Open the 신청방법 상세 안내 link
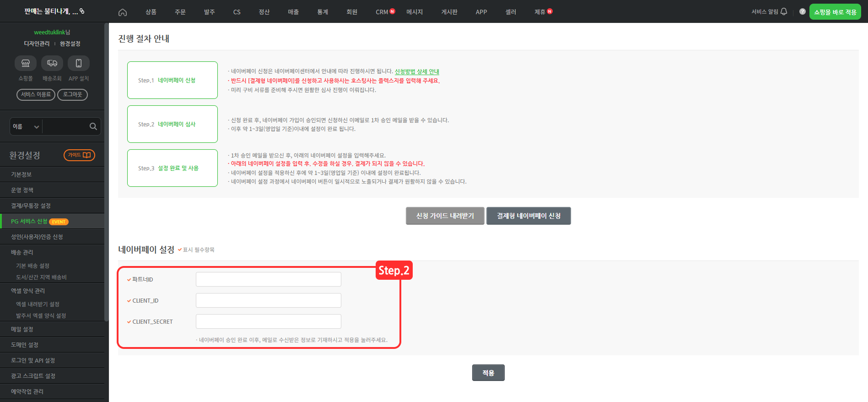The image size is (868, 402). [x=417, y=71]
